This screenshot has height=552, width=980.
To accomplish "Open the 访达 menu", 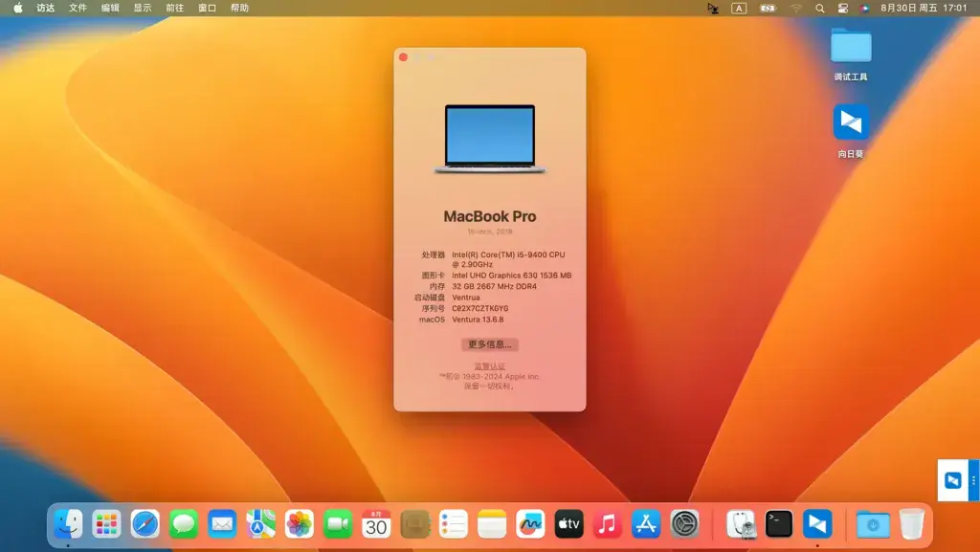I will coord(46,8).
